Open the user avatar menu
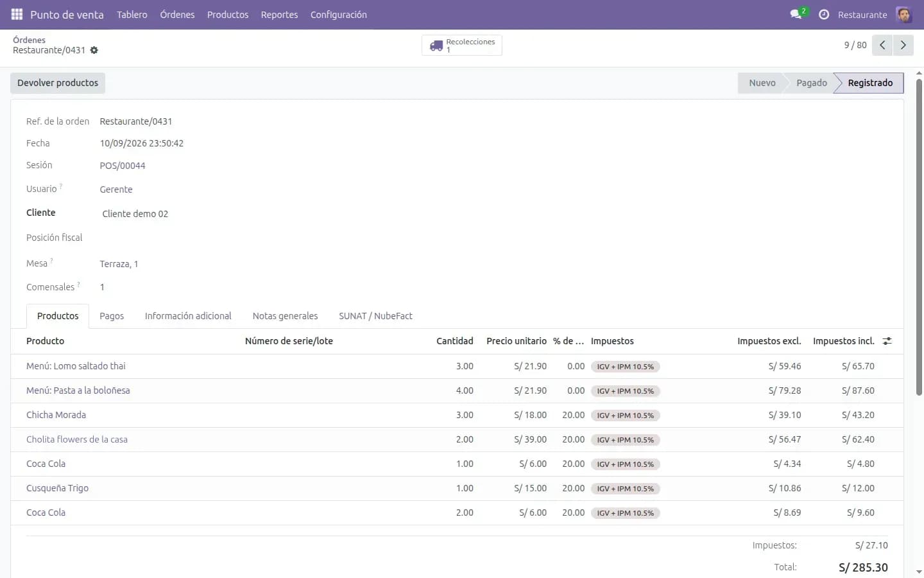 [x=903, y=14]
